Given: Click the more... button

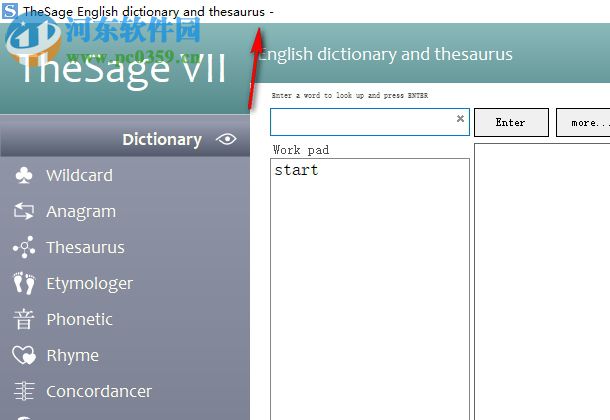Looking at the screenshot, I should pos(583,122).
